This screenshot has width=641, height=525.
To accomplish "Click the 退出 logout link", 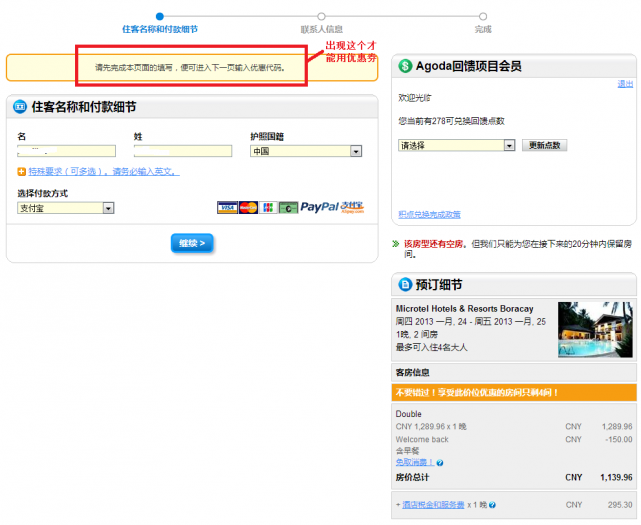I will (625, 84).
